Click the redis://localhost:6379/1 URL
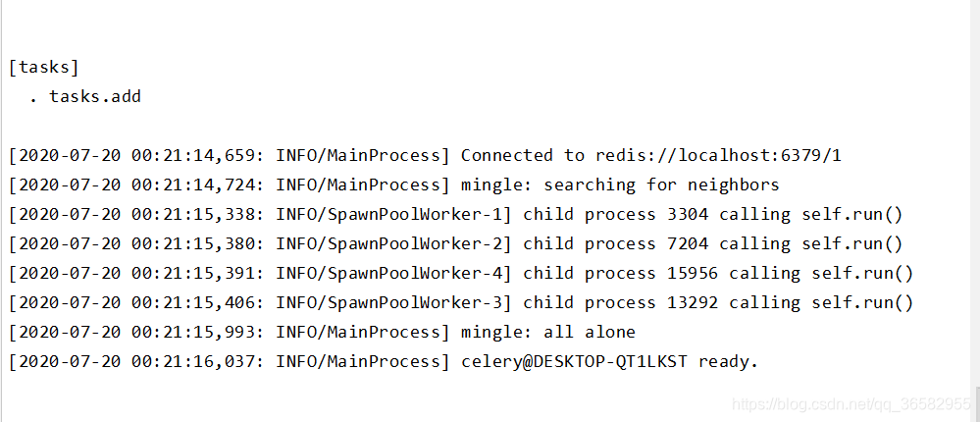 tap(718, 155)
